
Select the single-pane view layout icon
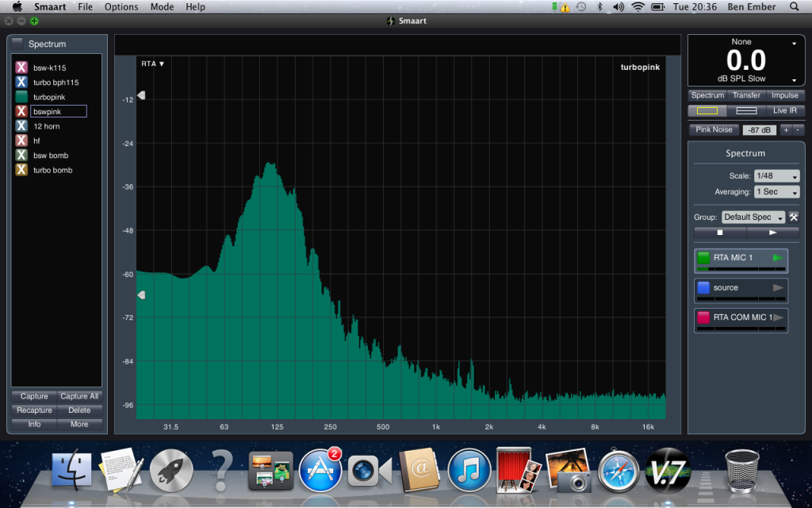click(707, 110)
